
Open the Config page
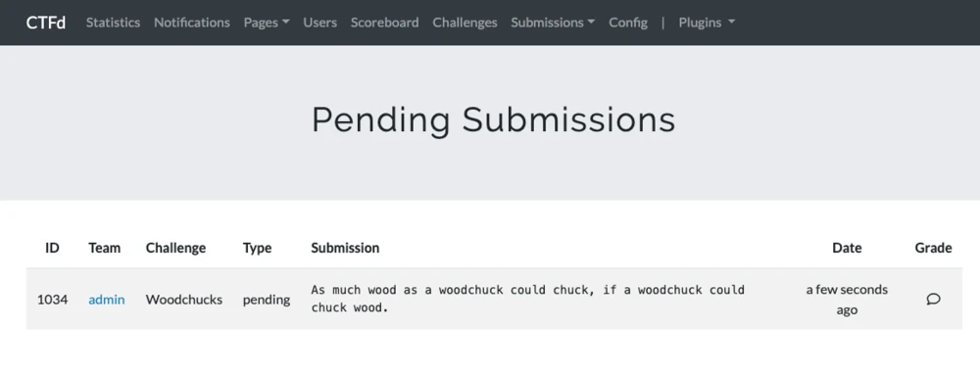(628, 23)
